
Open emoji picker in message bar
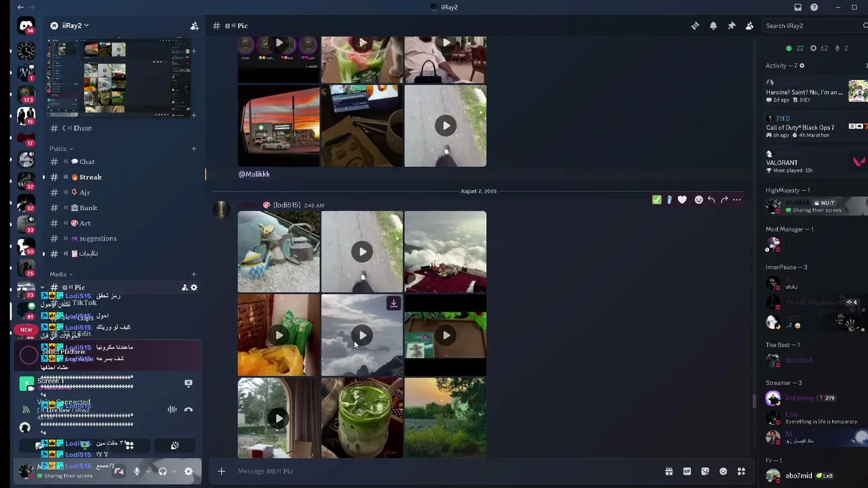pyautogui.click(x=723, y=471)
